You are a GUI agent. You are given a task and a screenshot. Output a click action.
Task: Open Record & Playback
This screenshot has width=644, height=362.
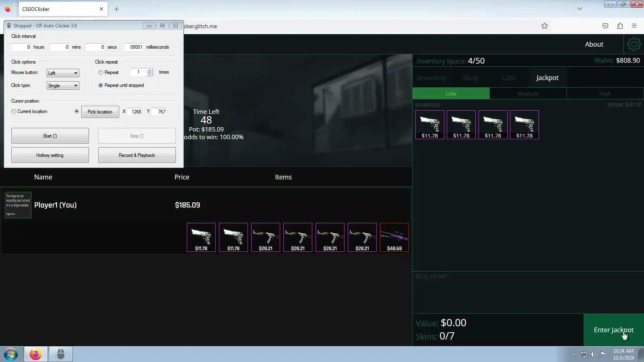(137, 155)
